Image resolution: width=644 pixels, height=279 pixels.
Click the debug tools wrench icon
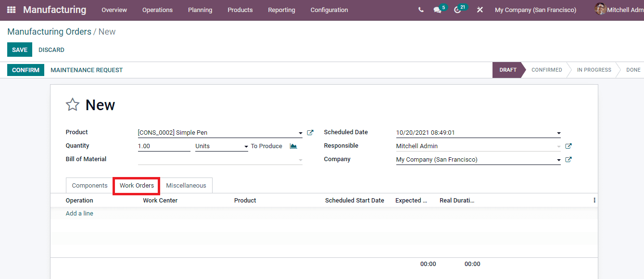coord(480,9)
